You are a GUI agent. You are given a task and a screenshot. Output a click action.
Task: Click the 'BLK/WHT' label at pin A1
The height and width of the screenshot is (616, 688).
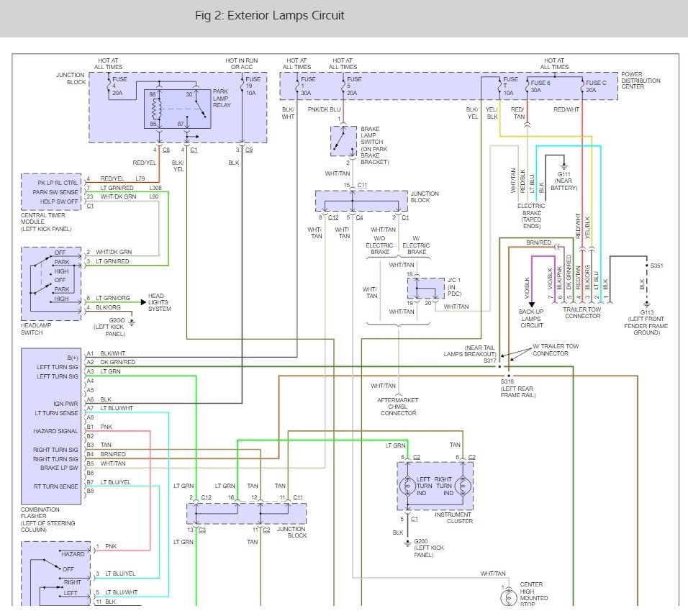point(113,353)
